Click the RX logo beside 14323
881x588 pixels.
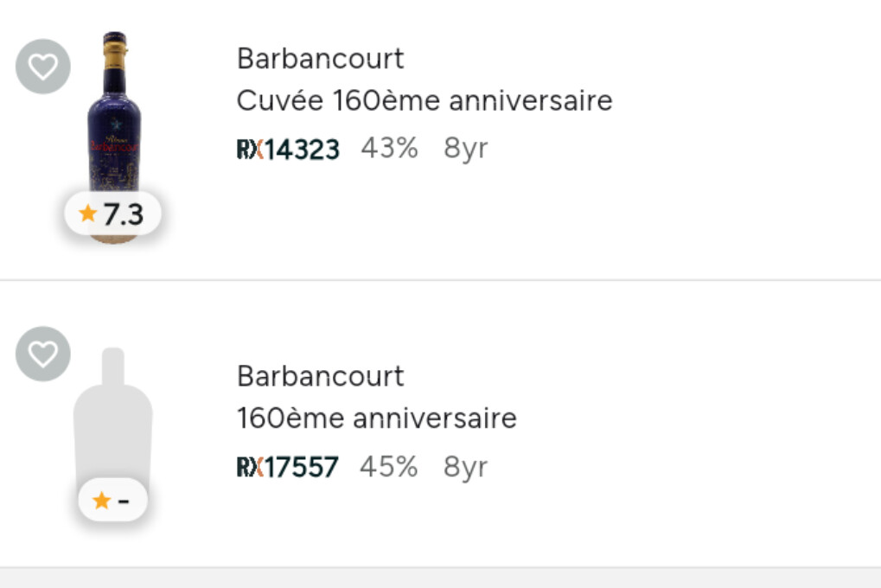pyautogui.click(x=248, y=150)
